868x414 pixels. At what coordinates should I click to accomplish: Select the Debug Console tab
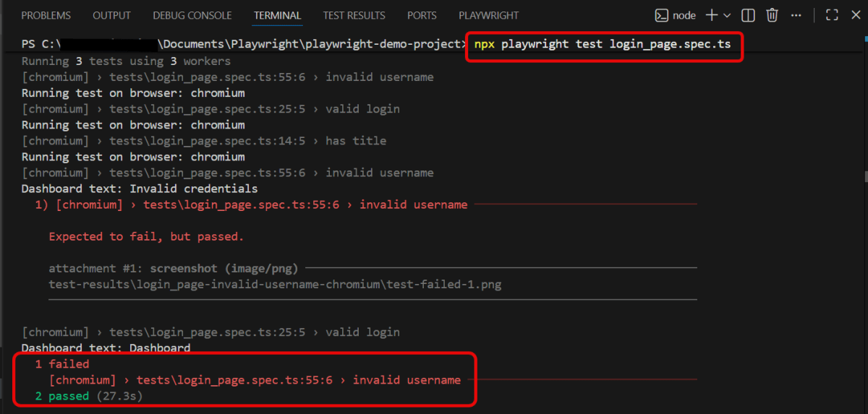click(192, 15)
